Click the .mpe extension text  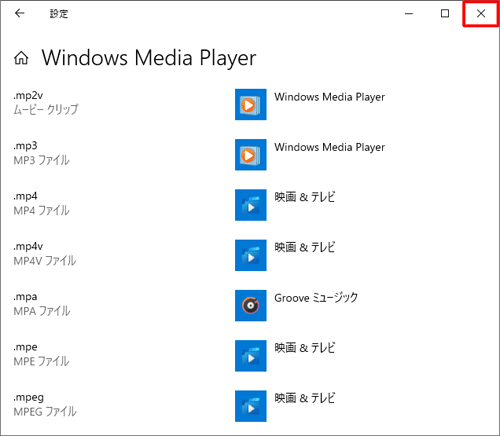click(x=25, y=347)
